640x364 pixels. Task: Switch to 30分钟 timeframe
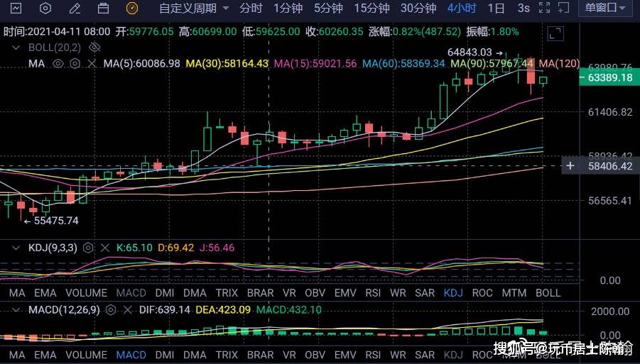pyautogui.click(x=418, y=8)
